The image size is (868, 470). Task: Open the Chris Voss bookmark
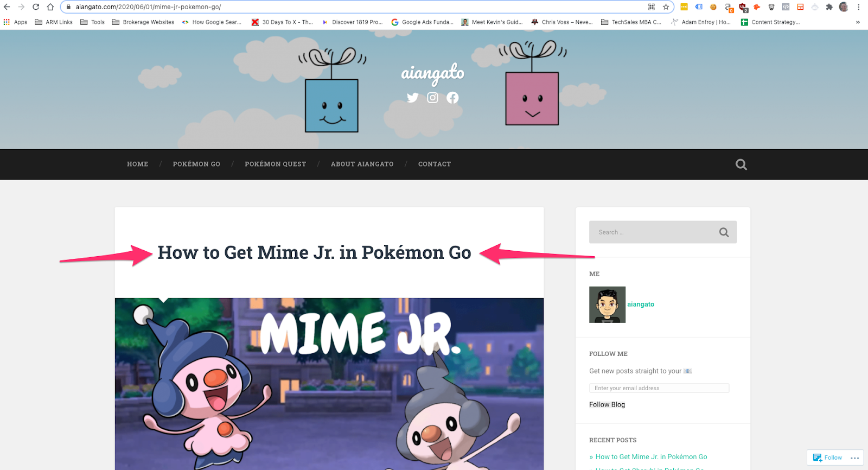[x=562, y=22]
